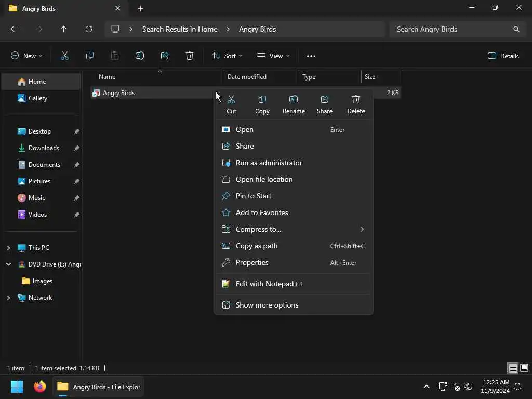Click the PC monitor icon in address bar
The image size is (532, 399).
(115, 29)
